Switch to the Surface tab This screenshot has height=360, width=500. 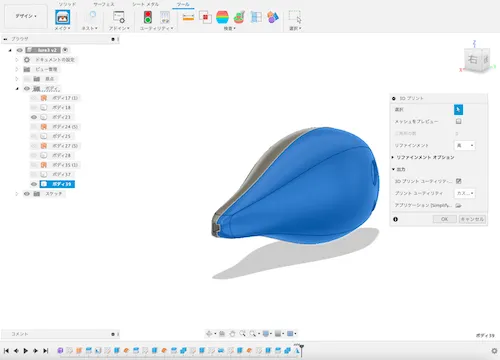[x=104, y=4]
